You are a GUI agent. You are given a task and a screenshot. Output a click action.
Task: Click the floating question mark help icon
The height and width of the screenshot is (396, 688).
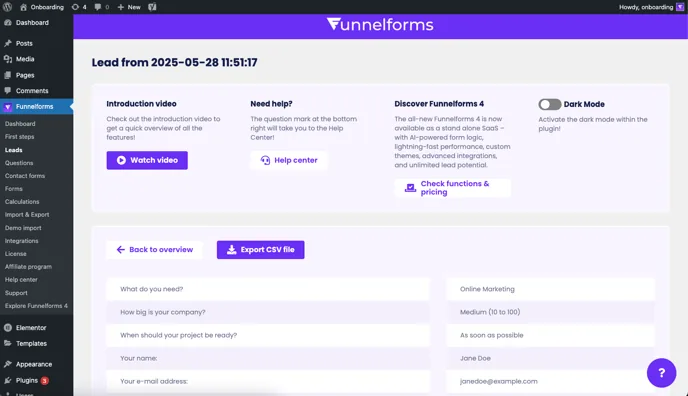coord(661,373)
